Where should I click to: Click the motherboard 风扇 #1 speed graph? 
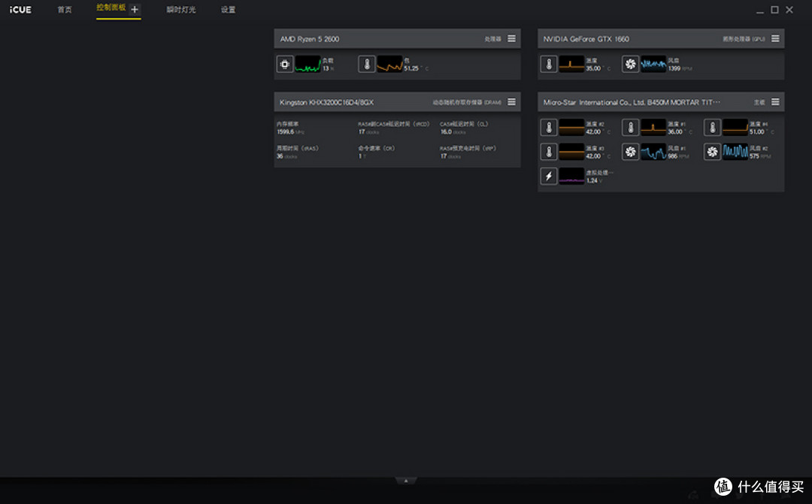coord(653,152)
